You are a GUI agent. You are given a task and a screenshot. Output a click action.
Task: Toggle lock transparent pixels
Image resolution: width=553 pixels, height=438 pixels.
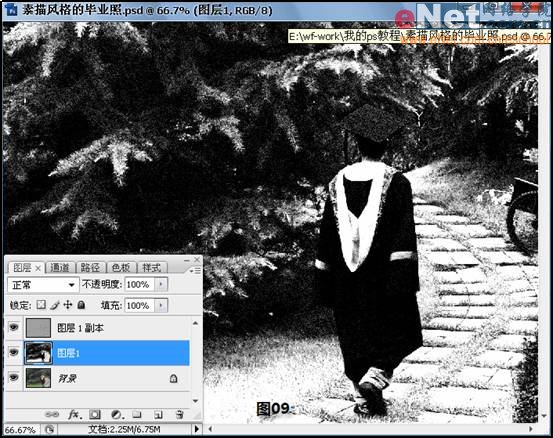[41, 305]
